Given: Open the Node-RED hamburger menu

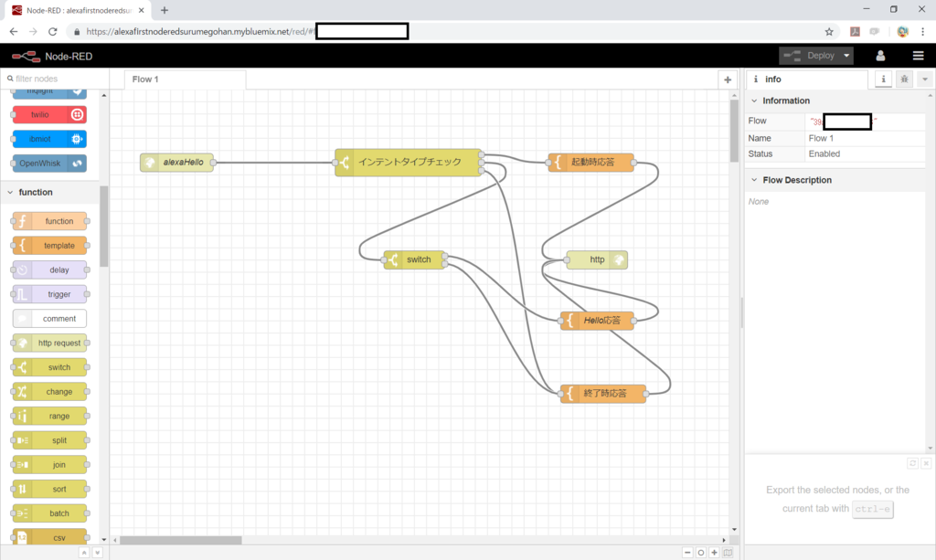Looking at the screenshot, I should coord(918,56).
